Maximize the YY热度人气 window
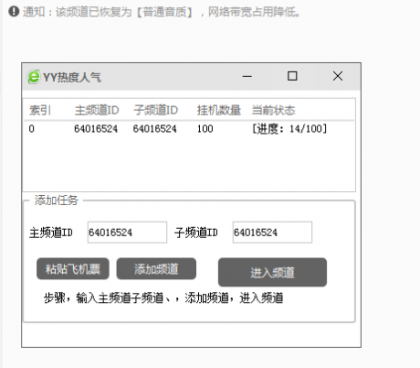This screenshot has height=368, width=420. point(292,76)
